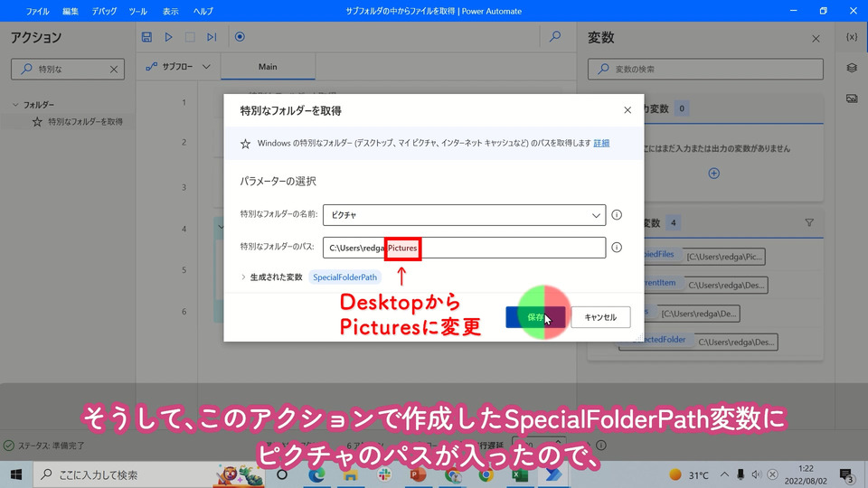Open Excel from the taskbar
The width and height of the screenshot is (868, 488).
click(x=519, y=474)
